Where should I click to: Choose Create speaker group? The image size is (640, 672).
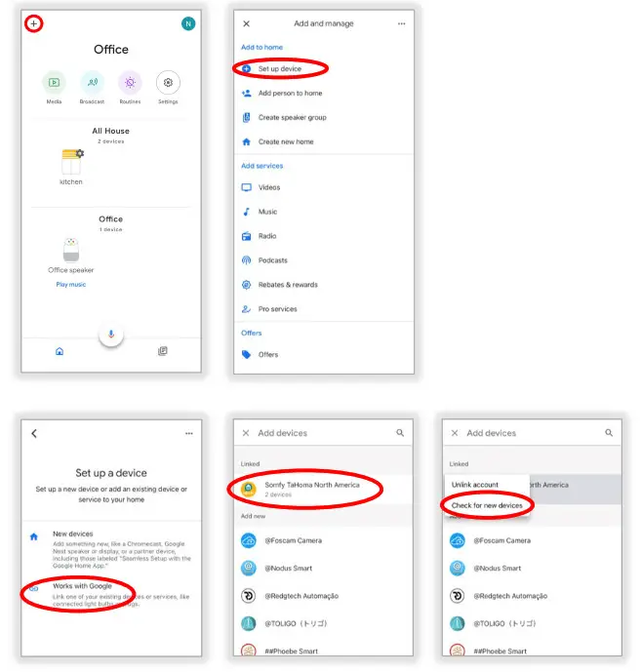click(324, 117)
